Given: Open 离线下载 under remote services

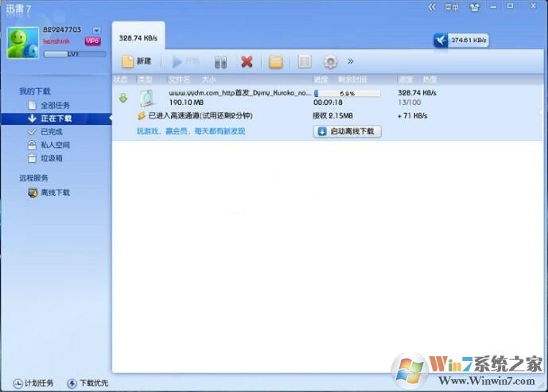Looking at the screenshot, I should 55,192.
